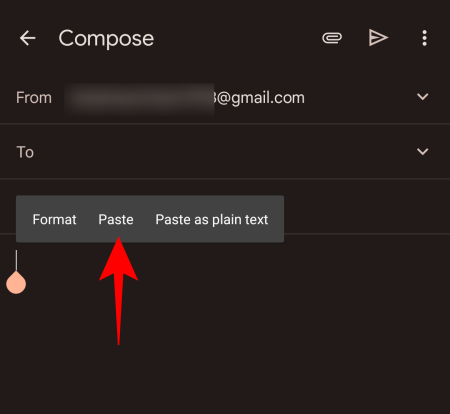Tap the From label
The width and height of the screenshot is (450, 414).
coord(34,98)
